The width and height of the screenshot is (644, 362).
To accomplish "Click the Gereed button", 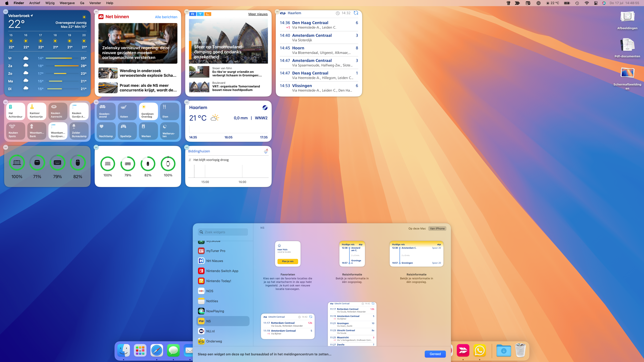I will [x=435, y=354].
